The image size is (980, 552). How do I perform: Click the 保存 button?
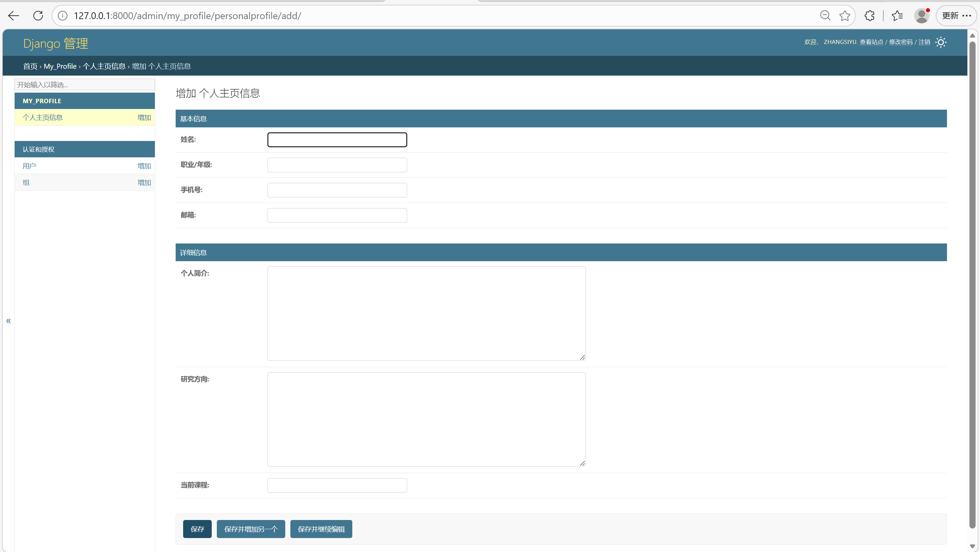coord(197,529)
